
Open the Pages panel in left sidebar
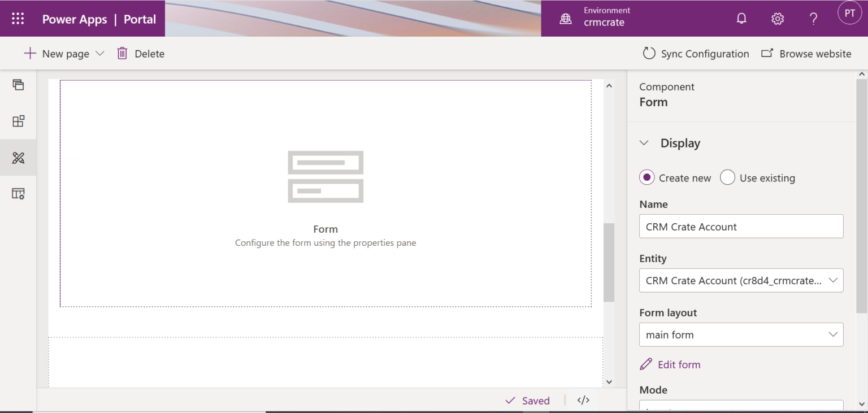pyautogui.click(x=19, y=85)
